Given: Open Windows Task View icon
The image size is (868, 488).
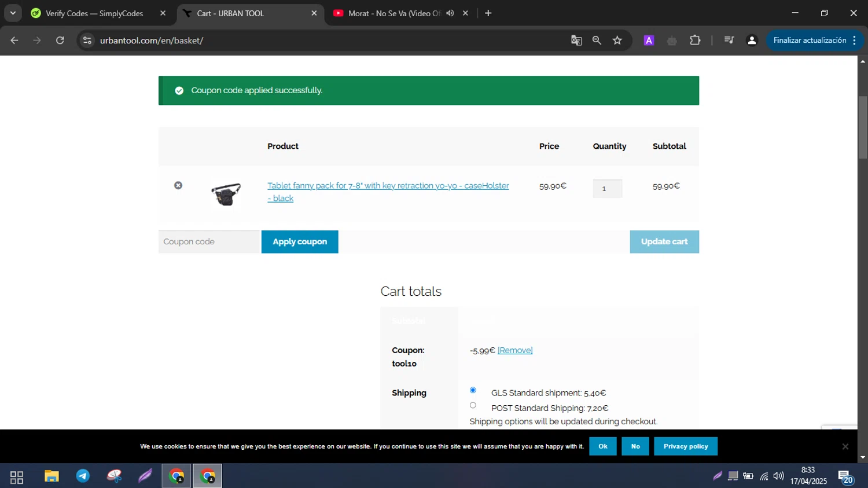Looking at the screenshot, I should [17, 477].
